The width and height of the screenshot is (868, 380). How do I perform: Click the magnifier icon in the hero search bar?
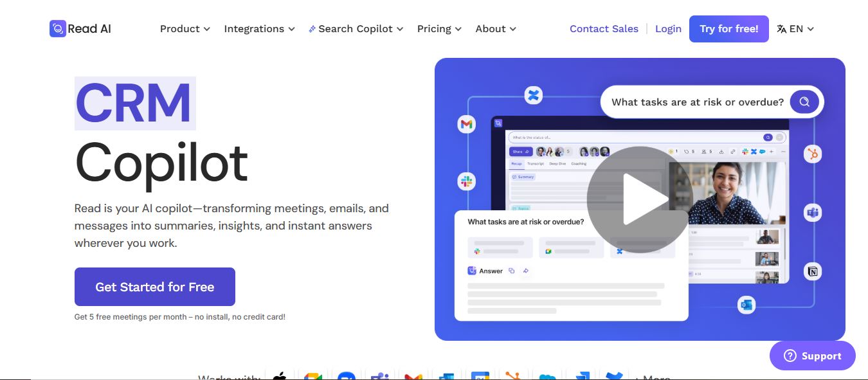click(804, 102)
